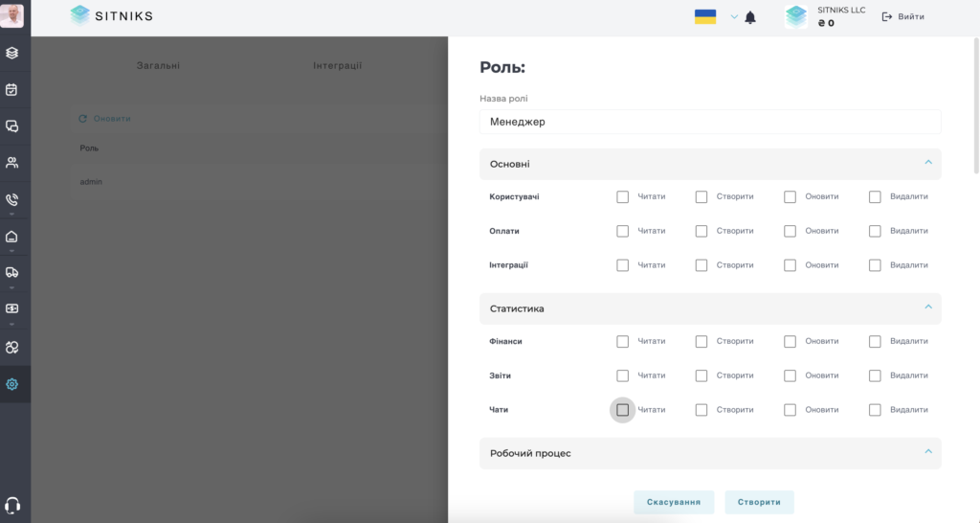Enable Читати for Користувачі
The height and width of the screenshot is (523, 980).
tap(622, 196)
